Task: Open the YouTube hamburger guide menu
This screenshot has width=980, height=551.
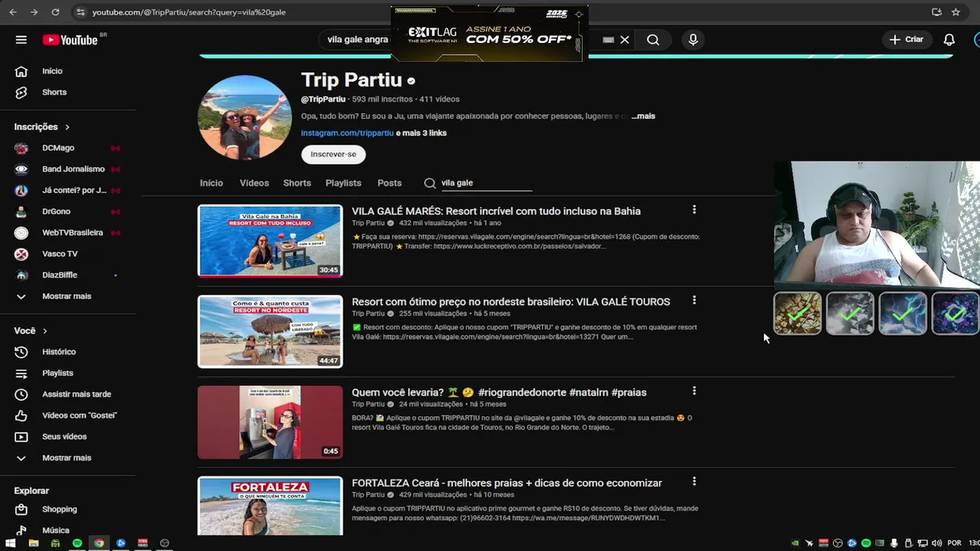Action: 21,40
